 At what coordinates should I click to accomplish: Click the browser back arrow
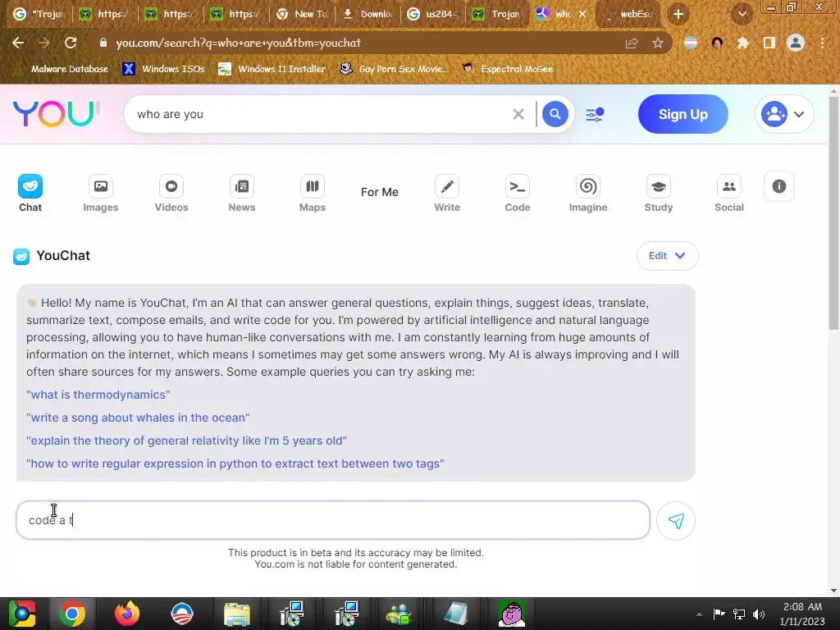coord(18,43)
